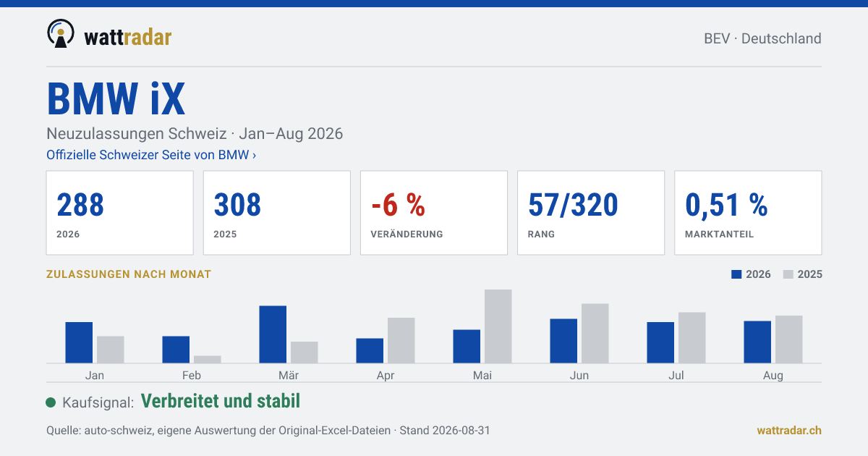Click the blue 2026 legend swatch

pyautogui.click(x=737, y=275)
